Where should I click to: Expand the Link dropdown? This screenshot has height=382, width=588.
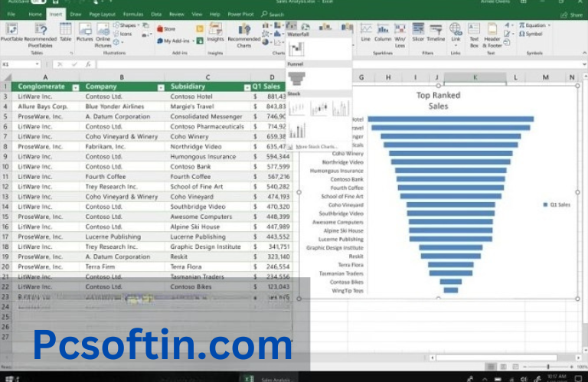456,45
